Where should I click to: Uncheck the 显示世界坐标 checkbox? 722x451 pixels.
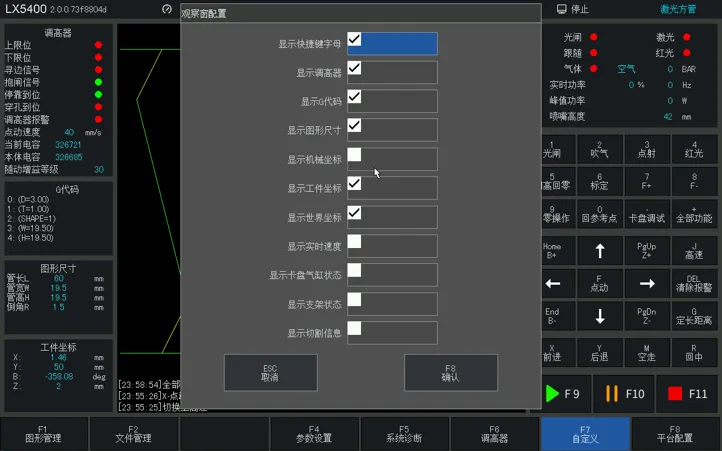click(354, 213)
